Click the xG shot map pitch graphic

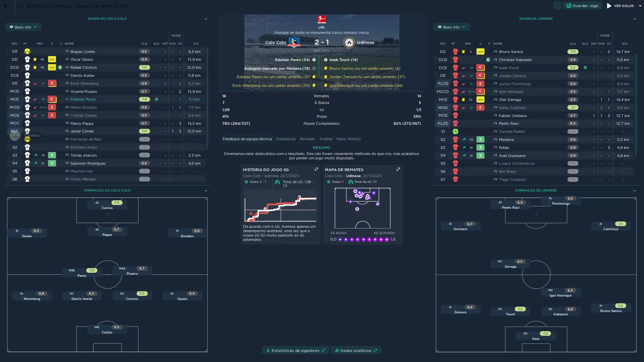(363, 208)
